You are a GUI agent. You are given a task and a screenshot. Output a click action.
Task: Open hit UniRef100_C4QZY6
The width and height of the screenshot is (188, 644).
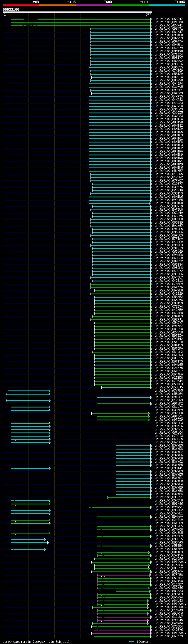pos(169,630)
